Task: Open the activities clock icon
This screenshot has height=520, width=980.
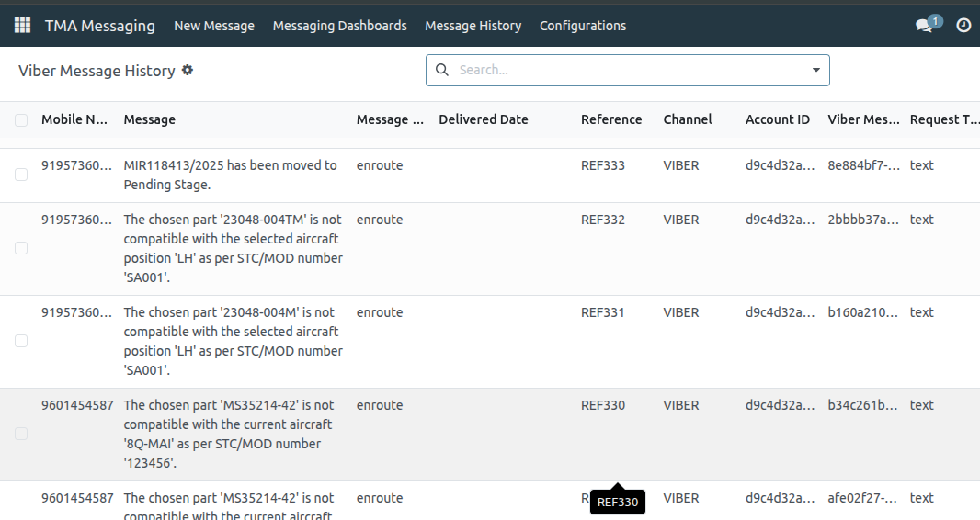Action: coord(963,25)
